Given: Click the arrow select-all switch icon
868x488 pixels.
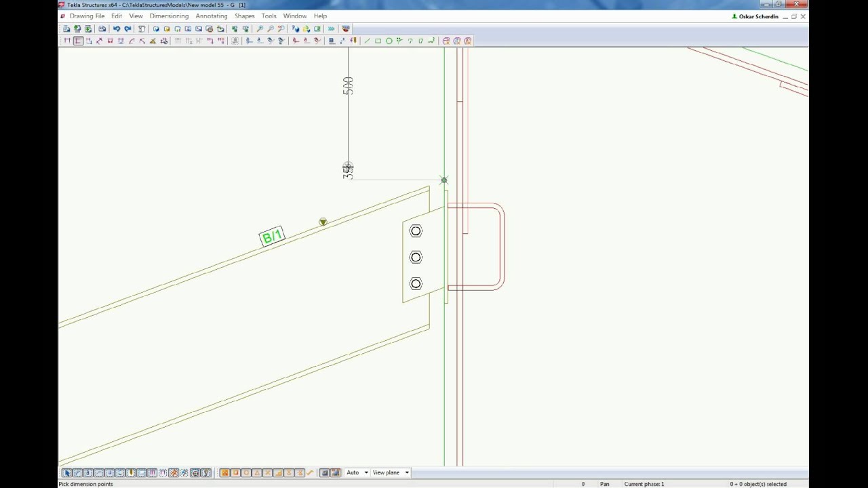Looking at the screenshot, I should 68,472.
